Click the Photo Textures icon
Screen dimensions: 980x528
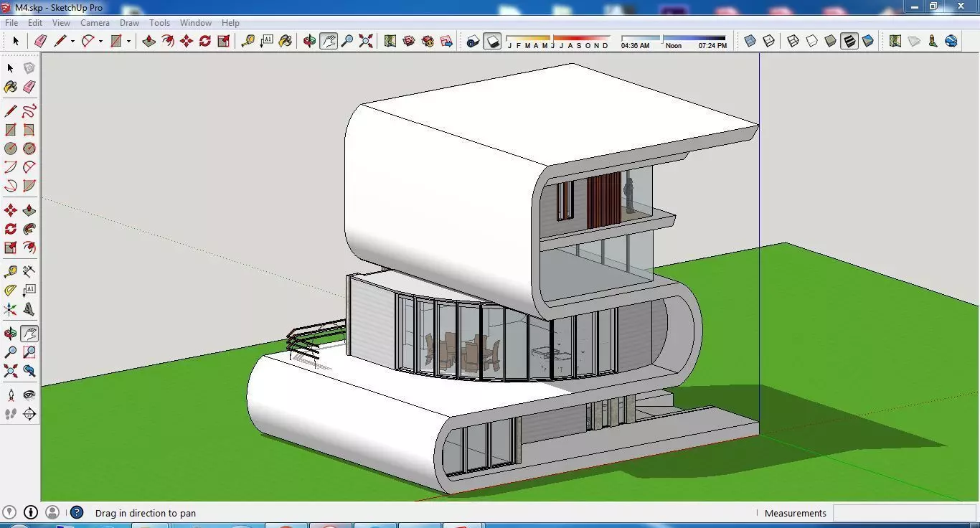[933, 41]
